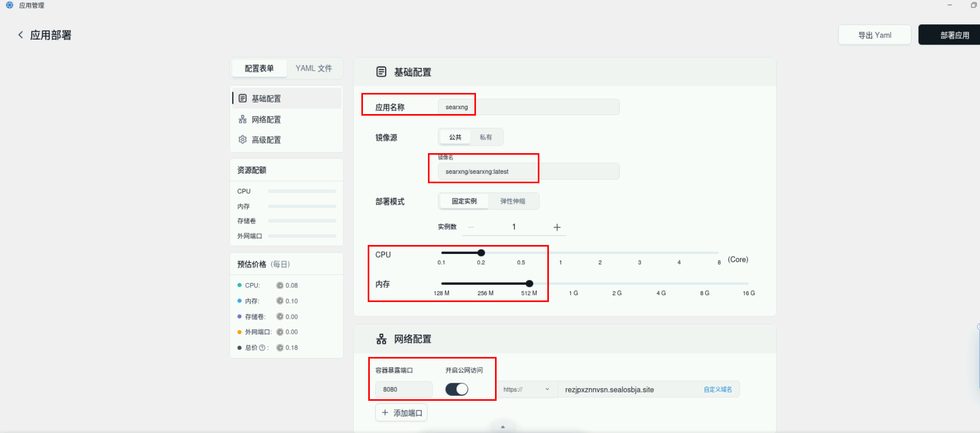
Task: Decrease 实例数 with the minus button
Action: tap(471, 227)
